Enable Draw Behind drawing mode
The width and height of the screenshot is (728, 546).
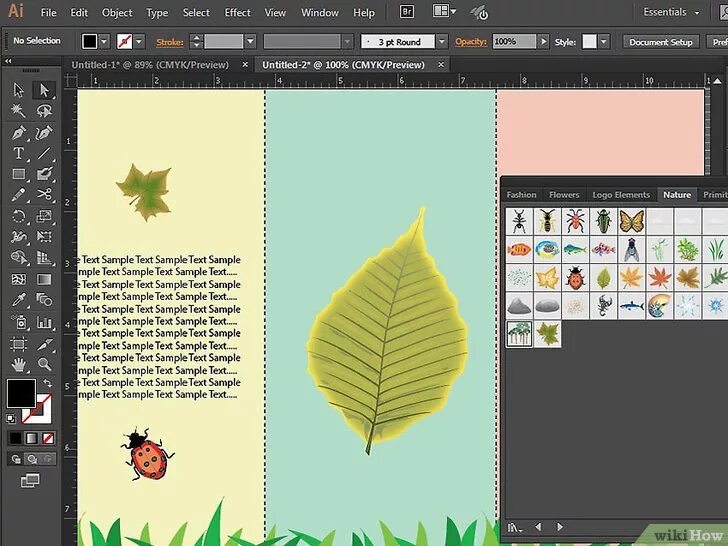coord(31,459)
